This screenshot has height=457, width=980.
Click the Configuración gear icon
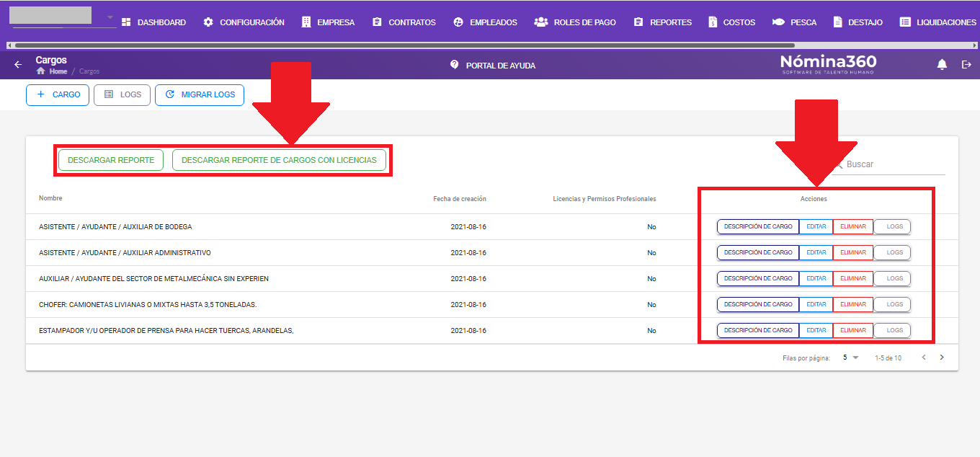[208, 22]
